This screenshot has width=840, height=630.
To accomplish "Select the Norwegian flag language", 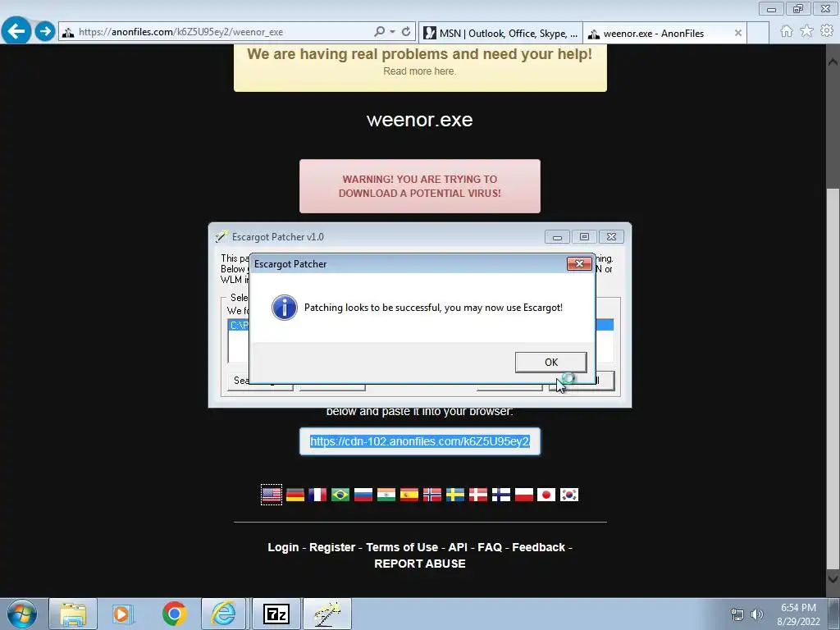I will [431, 495].
